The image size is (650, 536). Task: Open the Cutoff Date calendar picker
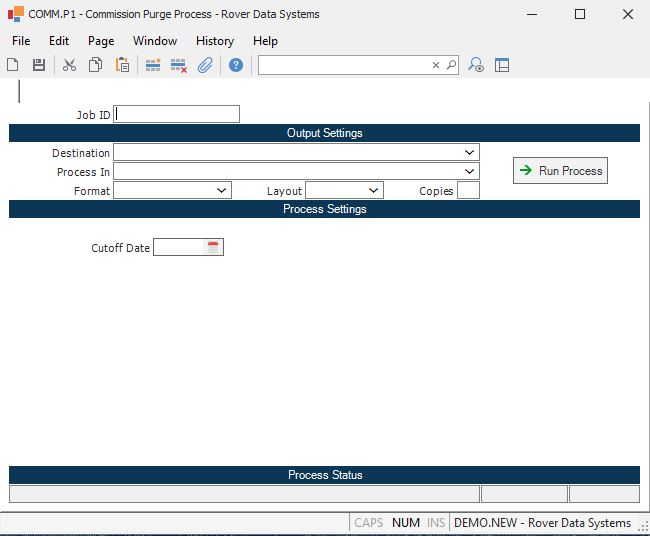click(213, 247)
